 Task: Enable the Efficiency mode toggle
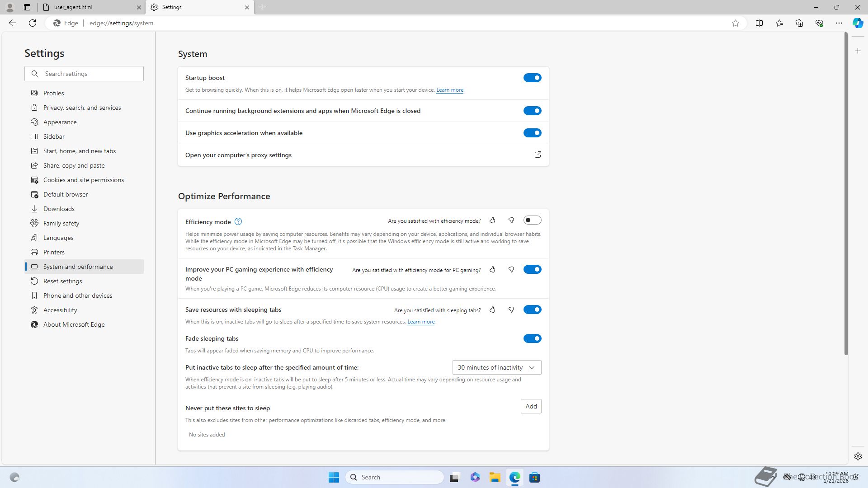(532, 221)
